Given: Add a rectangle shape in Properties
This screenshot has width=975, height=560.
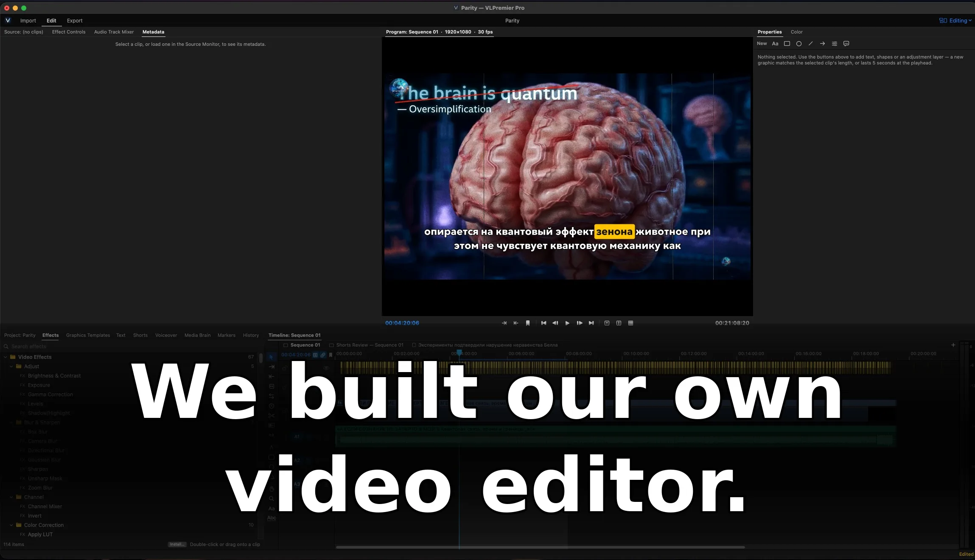Looking at the screenshot, I should point(787,44).
